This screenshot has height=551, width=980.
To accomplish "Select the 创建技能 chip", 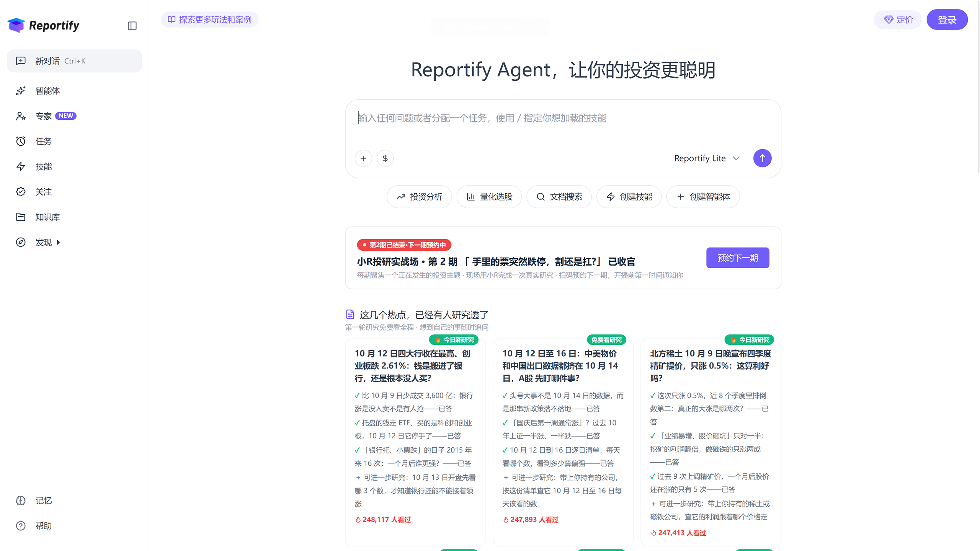I will (x=629, y=197).
